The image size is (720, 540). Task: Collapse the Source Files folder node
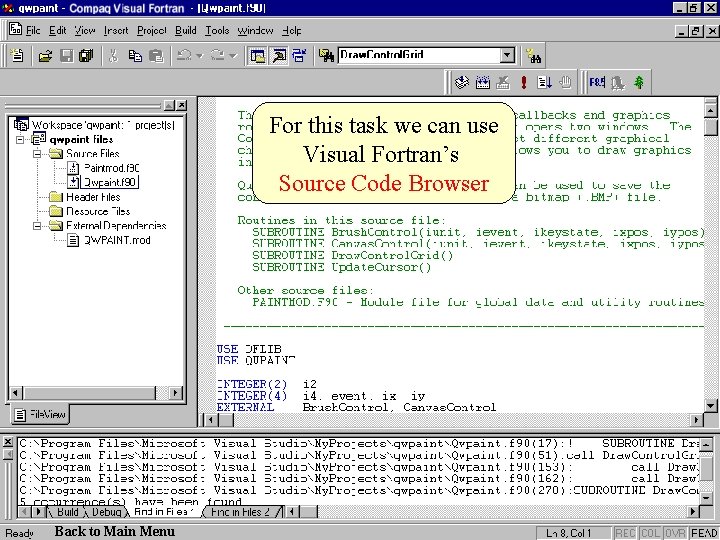click(x=37, y=153)
